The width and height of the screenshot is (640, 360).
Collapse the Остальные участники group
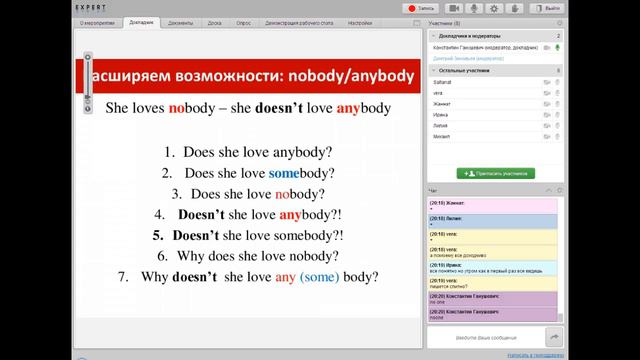[433, 71]
